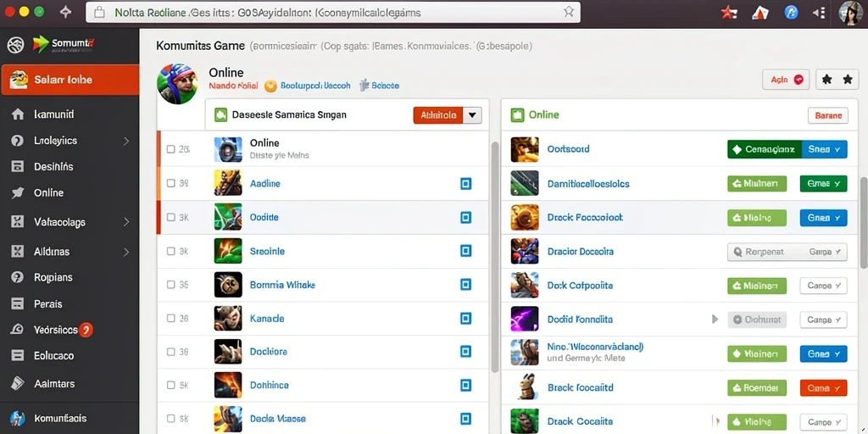
Task: Open the Desiniins sidebar menu item
Action: tap(70, 167)
